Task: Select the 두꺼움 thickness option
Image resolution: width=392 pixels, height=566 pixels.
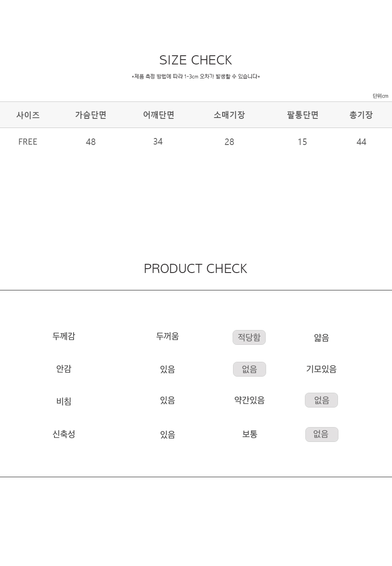Action: 168,336
